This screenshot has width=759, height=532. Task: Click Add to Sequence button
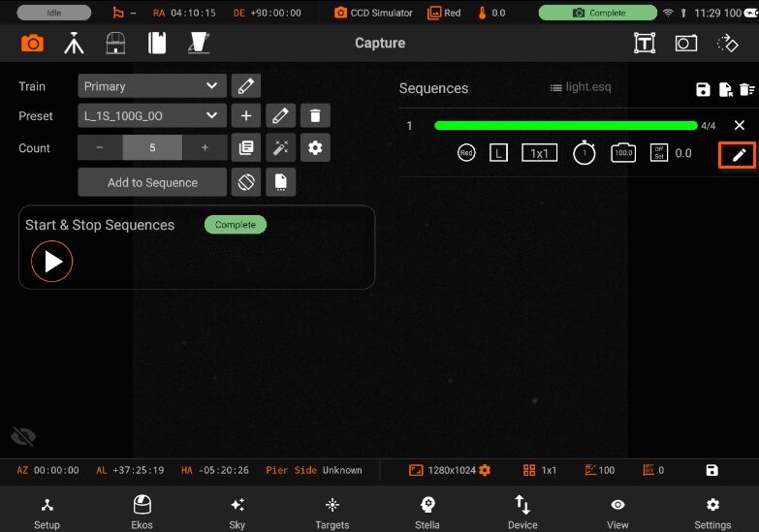tap(152, 182)
